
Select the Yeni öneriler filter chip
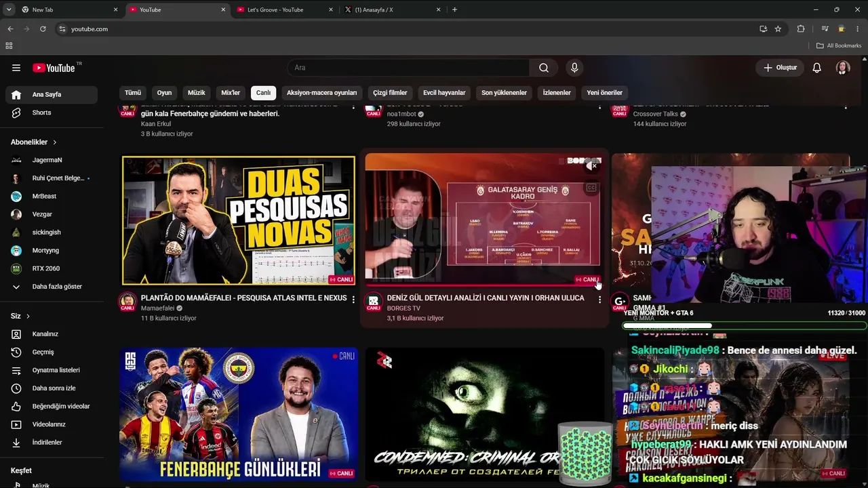[605, 93]
